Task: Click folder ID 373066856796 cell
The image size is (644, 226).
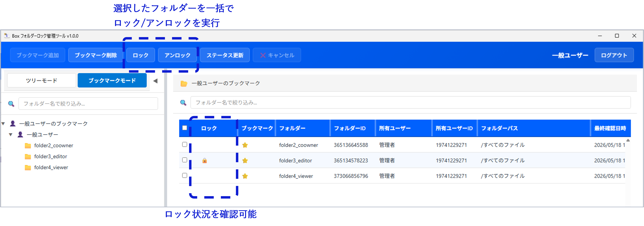Action: (351, 176)
